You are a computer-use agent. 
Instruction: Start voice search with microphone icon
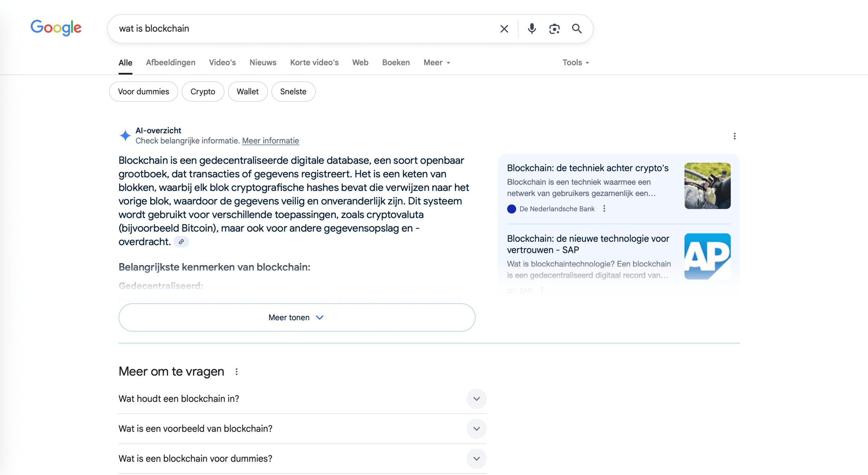(x=532, y=29)
